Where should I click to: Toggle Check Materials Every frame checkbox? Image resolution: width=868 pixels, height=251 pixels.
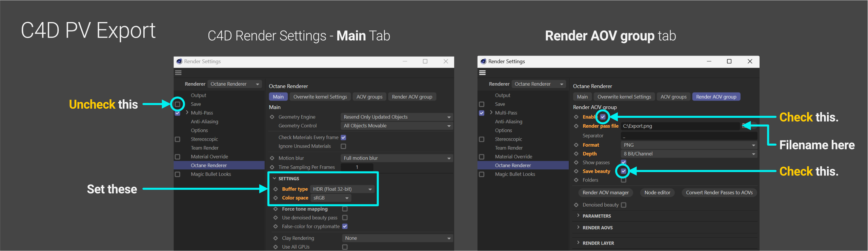point(343,138)
